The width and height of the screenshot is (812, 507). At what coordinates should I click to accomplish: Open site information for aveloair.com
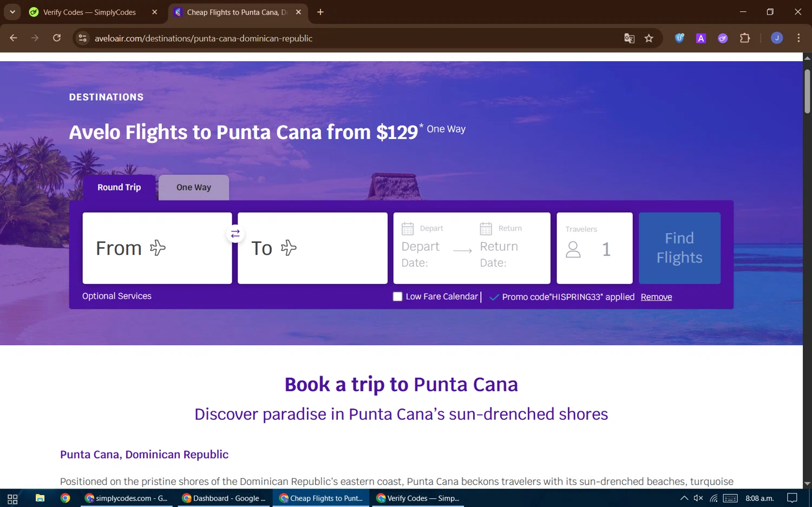[82, 38]
